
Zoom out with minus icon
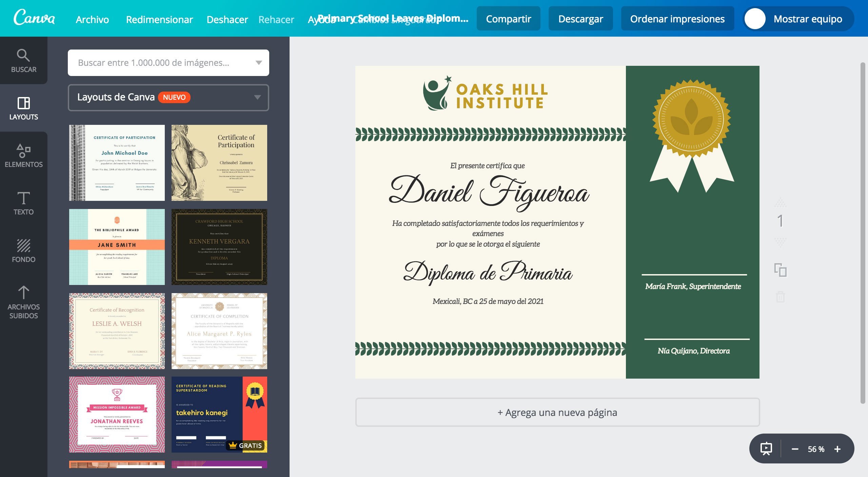coord(795,449)
